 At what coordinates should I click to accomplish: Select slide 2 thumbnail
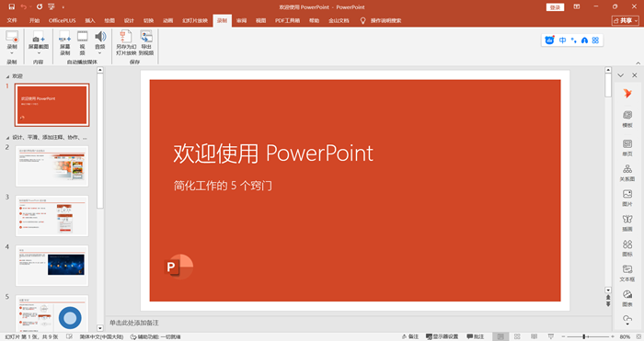point(52,166)
